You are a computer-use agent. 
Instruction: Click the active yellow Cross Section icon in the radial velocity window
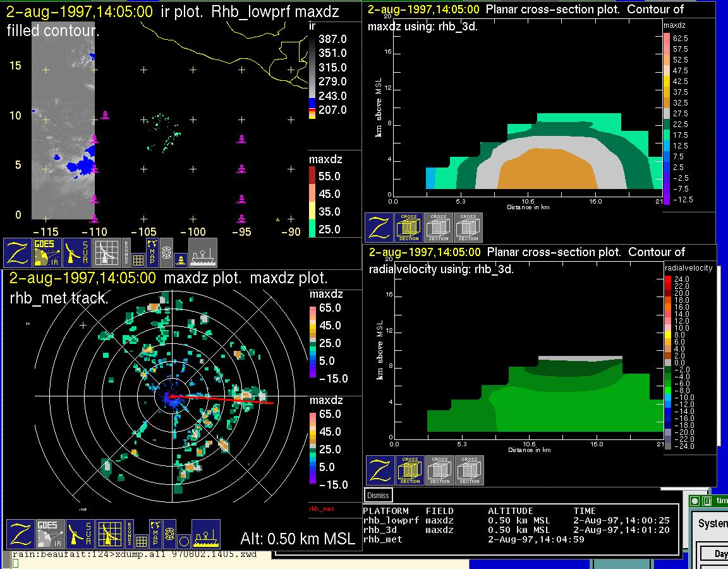click(410, 470)
